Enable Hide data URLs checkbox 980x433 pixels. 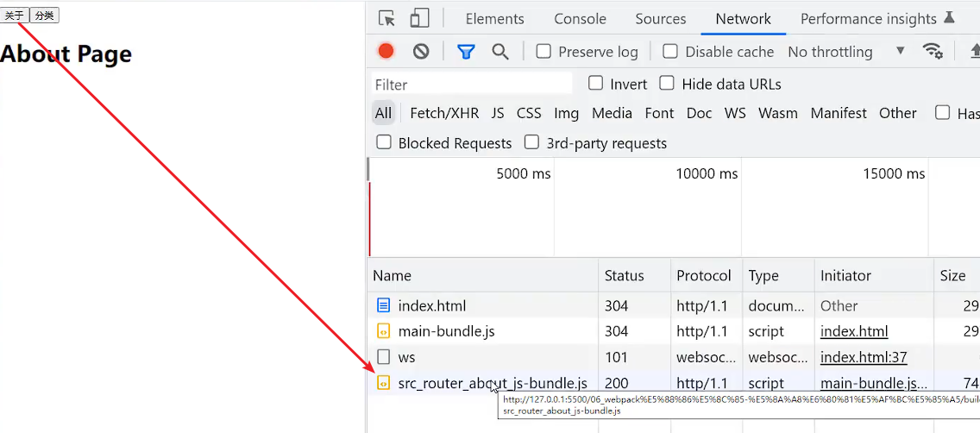667,84
